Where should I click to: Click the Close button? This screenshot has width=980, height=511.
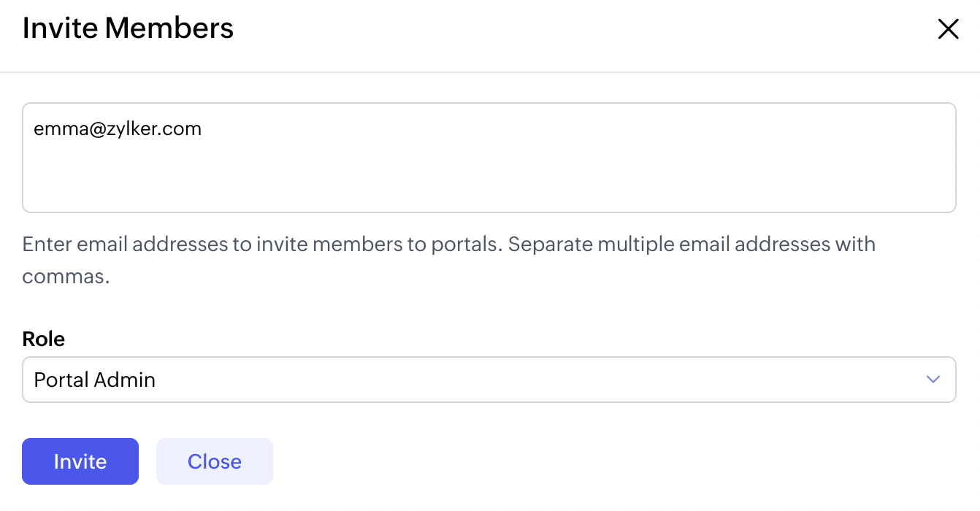214,461
